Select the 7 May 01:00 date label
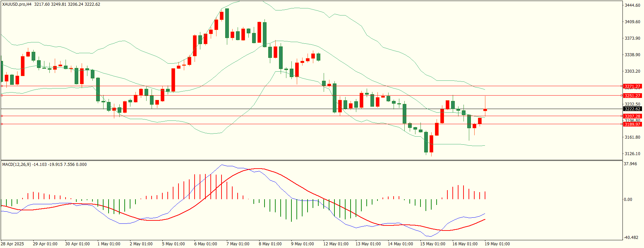The width and height of the screenshot is (644, 248). click(238, 244)
